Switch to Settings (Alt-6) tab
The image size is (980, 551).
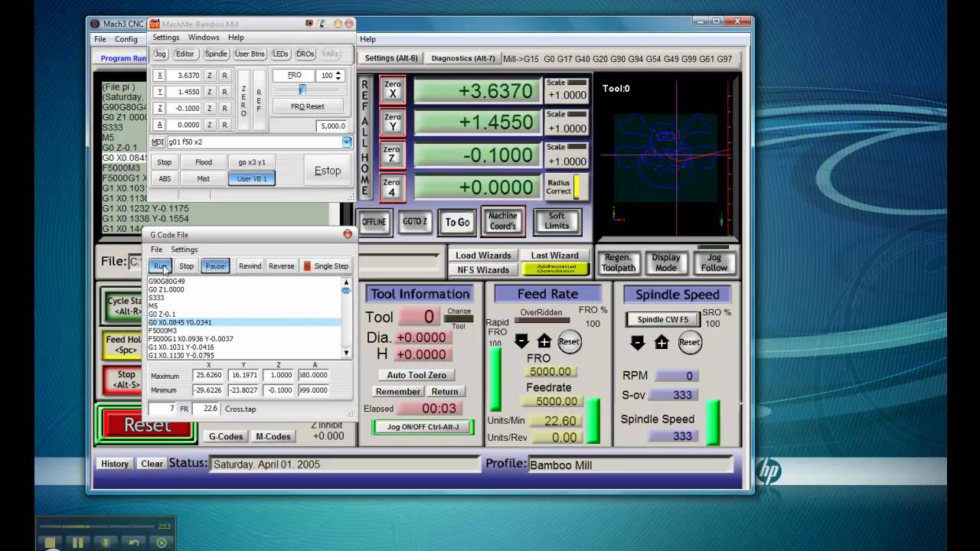tap(391, 58)
